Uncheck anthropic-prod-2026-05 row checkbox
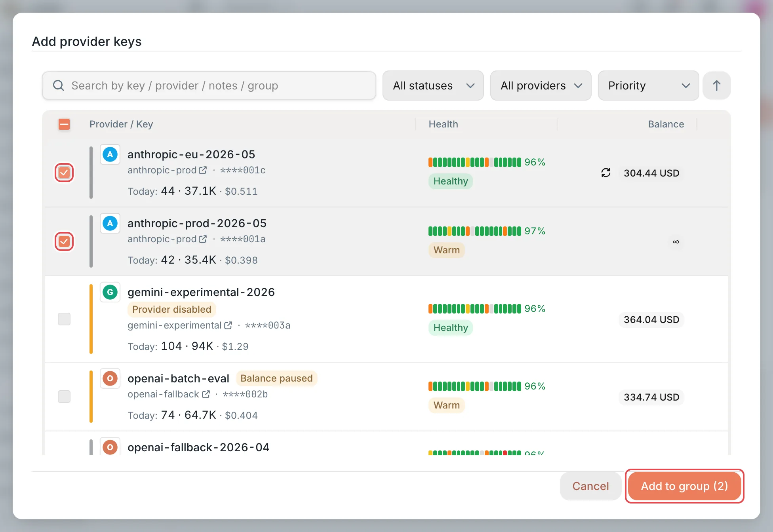This screenshot has width=773, height=532. [64, 241]
